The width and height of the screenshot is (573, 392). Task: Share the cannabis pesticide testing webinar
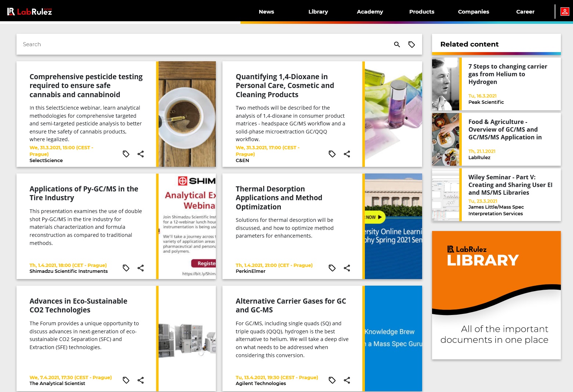(141, 154)
